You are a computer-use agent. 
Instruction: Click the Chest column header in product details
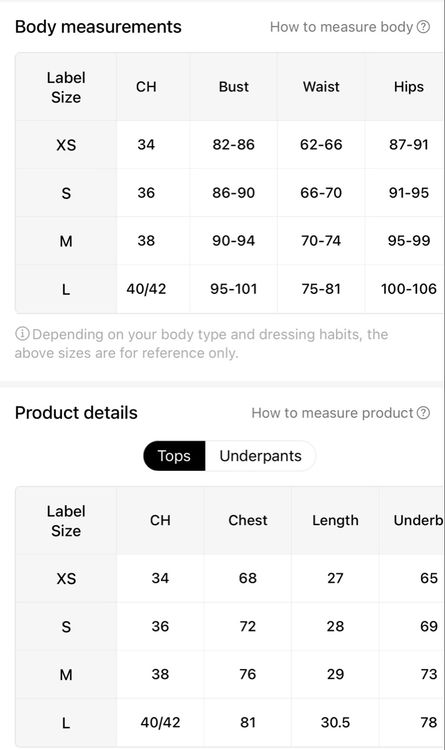click(x=247, y=520)
